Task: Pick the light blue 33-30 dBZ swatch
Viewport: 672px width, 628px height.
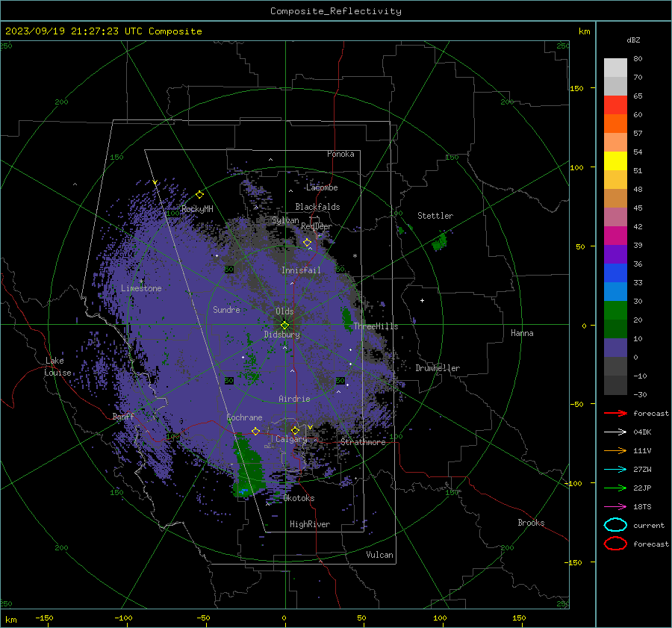Action: click(x=615, y=291)
